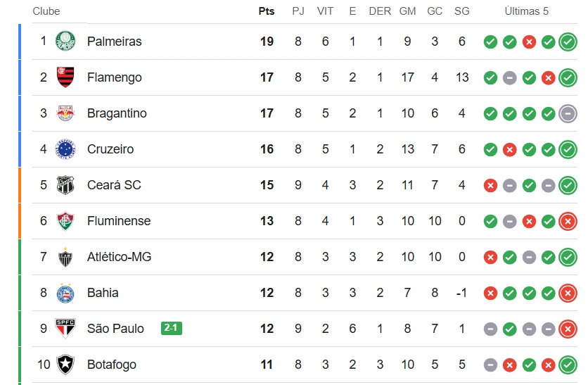Click the São Paulo SPFC crest
This screenshot has height=385, width=588.
pyautogui.click(x=65, y=329)
